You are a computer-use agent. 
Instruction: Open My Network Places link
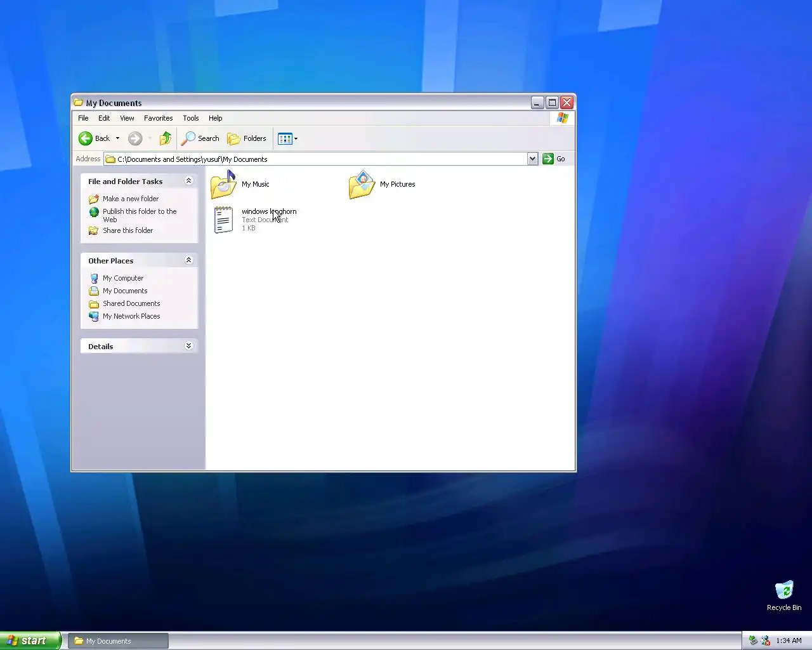(x=131, y=316)
